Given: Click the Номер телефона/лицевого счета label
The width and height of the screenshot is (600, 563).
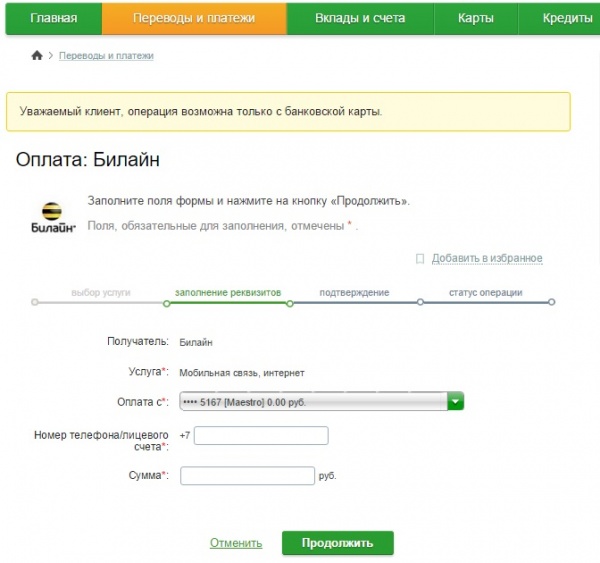Looking at the screenshot, I should tap(101, 441).
